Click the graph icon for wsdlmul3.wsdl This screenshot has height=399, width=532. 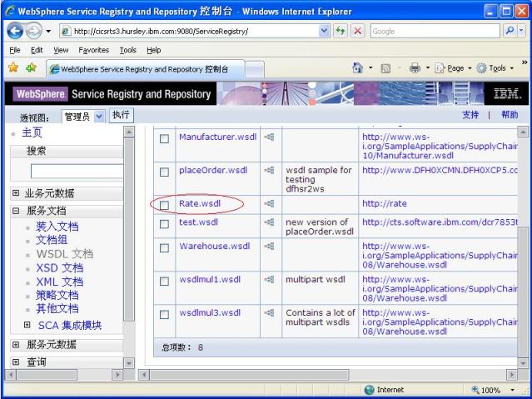tap(270, 312)
